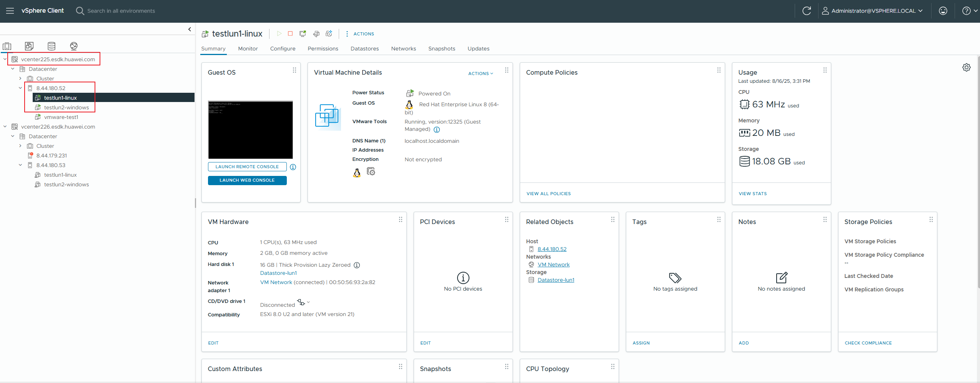Open Administrator@VSPHERE.LOCAL user menu
Image resolution: width=980 pixels, height=383 pixels.
[872, 11]
